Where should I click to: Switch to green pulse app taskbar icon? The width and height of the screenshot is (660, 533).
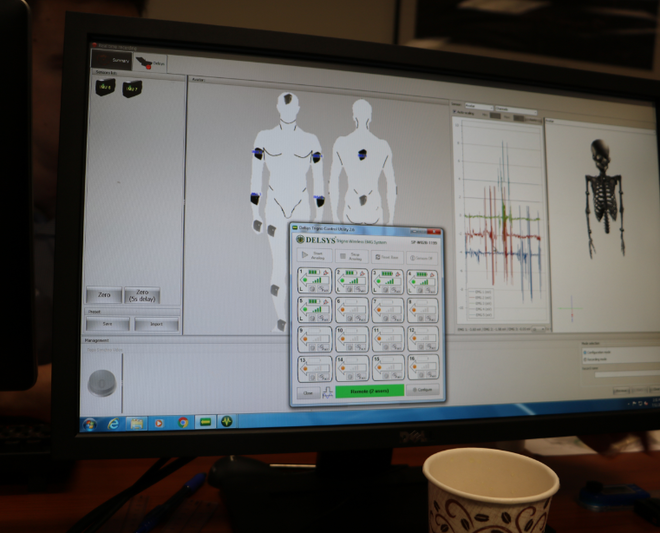(x=226, y=421)
